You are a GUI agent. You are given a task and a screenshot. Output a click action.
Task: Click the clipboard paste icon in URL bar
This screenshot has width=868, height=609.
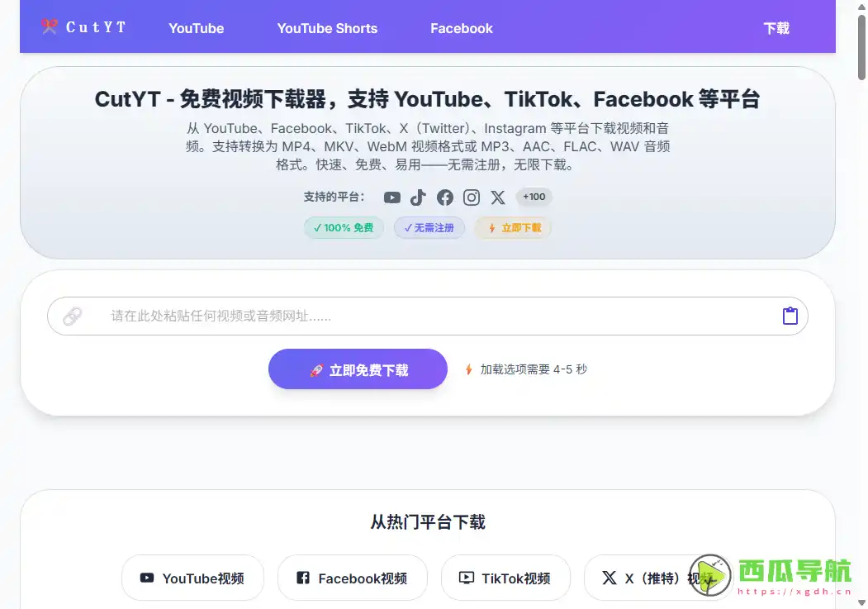(x=790, y=315)
